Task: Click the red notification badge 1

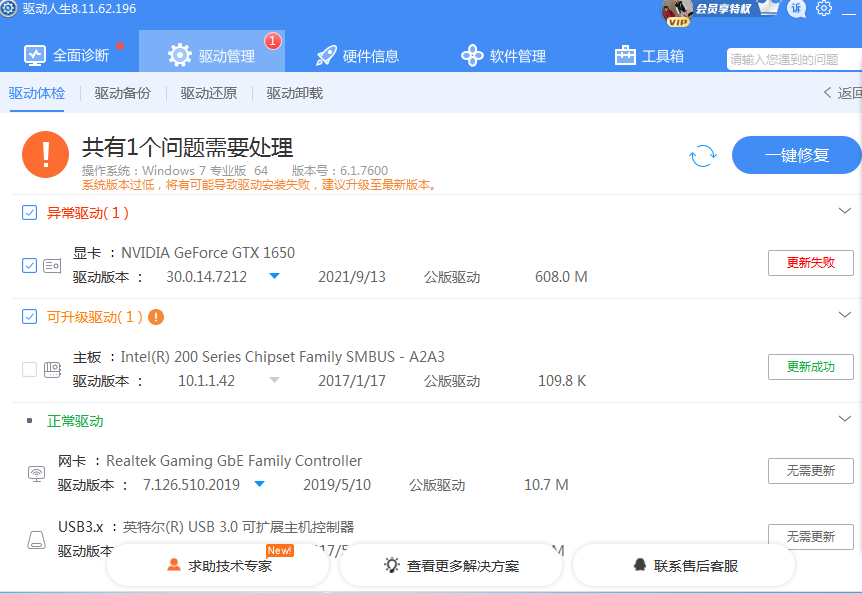Action: (273, 41)
